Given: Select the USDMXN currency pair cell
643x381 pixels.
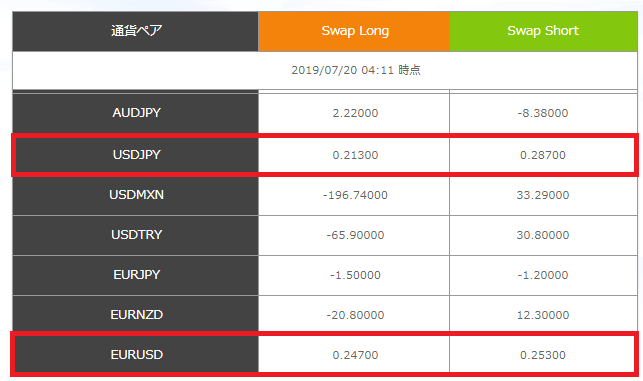Looking at the screenshot, I should [x=136, y=195].
